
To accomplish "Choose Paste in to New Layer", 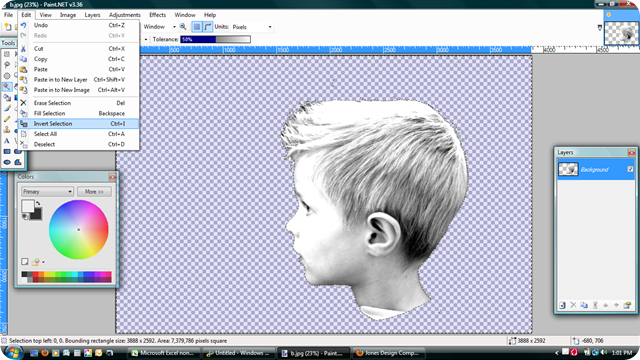I will [78, 80].
